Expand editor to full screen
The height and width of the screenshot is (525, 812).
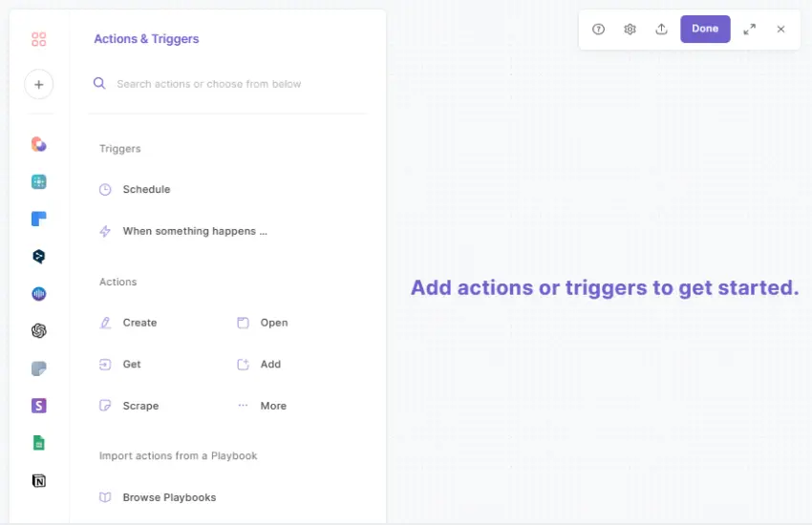coord(749,29)
